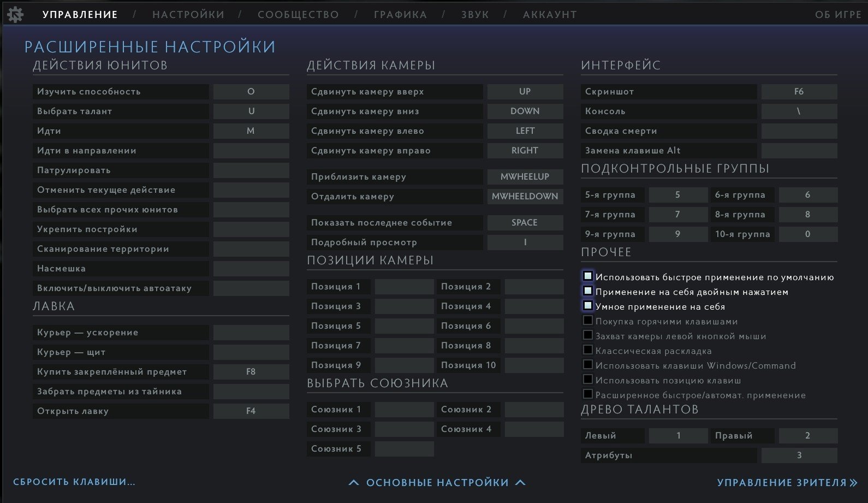This screenshot has height=503, width=868.
Task: Click empty key field for Патрулировать
Action: tap(251, 170)
